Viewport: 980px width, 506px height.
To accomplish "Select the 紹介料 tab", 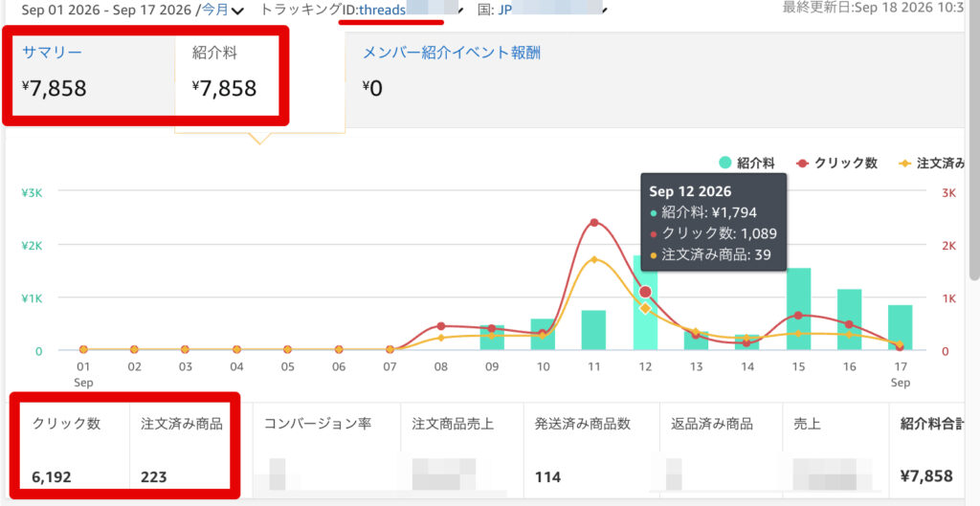I will (x=227, y=75).
